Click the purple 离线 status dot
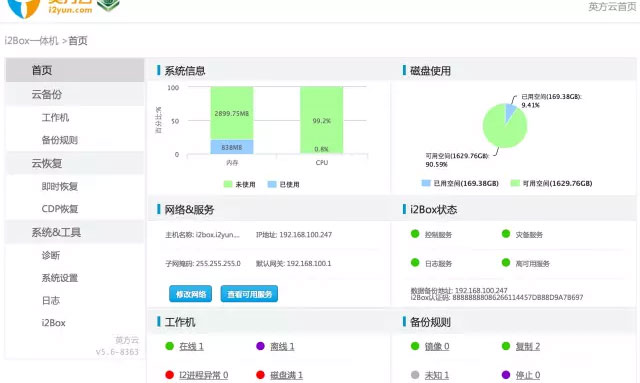Viewport: 640px width, 383px height. [x=260, y=346]
